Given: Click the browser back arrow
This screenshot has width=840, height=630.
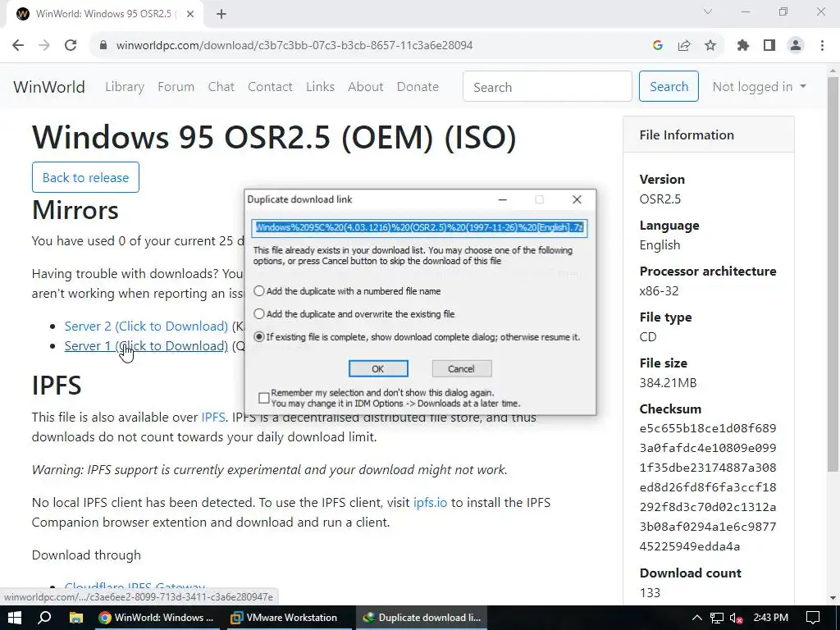Looking at the screenshot, I should [18, 46].
